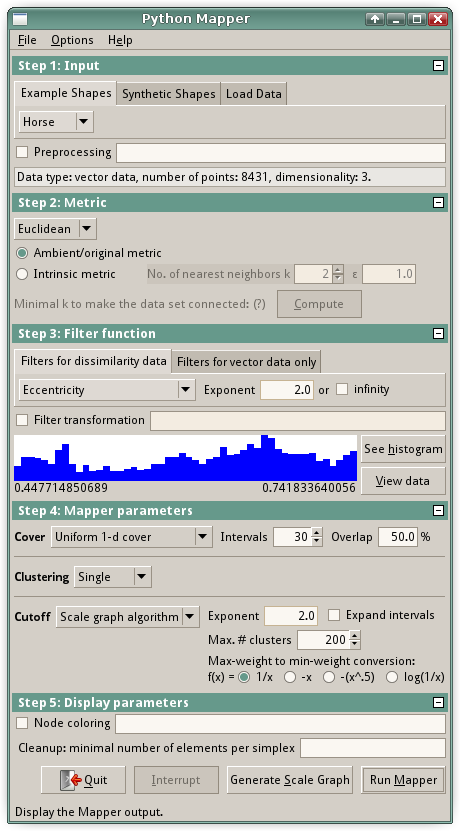Select the 1/x conversion radio button
The width and height of the screenshot is (460, 831).
point(244,677)
